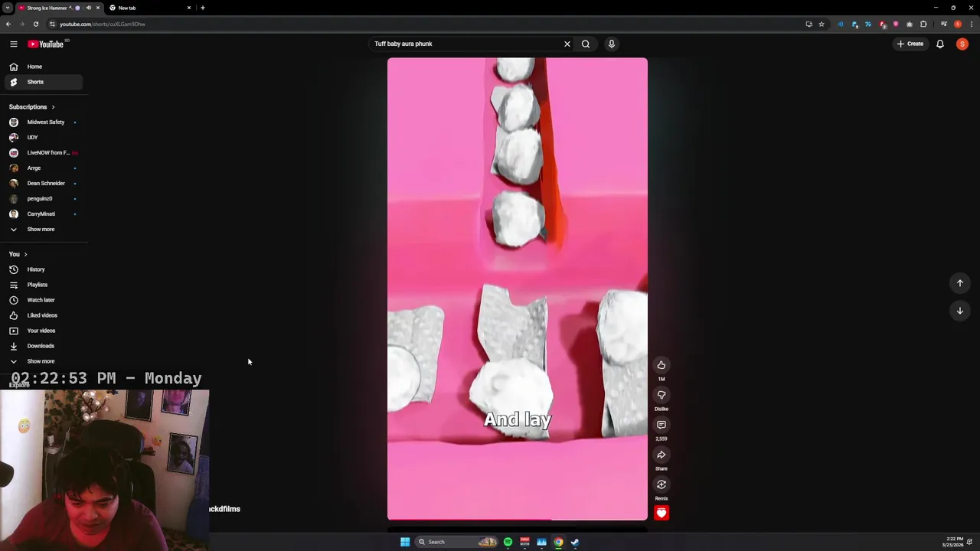Open the YouTube hamburger guide menu
Viewport: 980px width, 551px height.
(13, 44)
